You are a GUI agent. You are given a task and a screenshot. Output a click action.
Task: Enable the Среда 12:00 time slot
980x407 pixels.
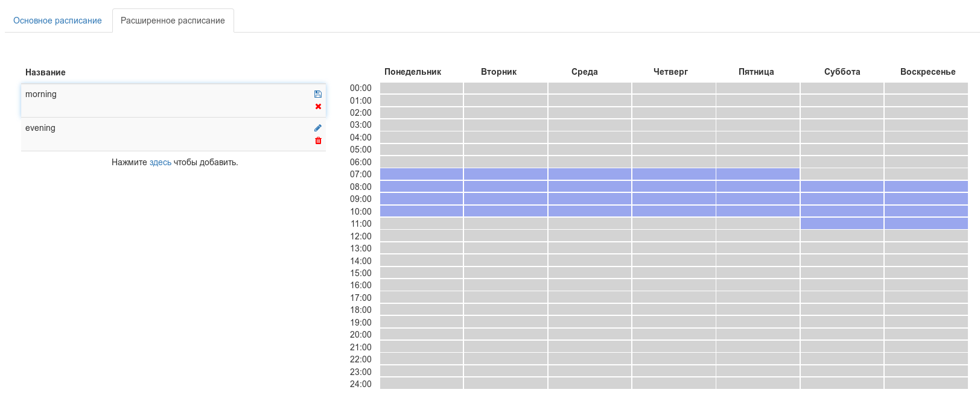(x=590, y=236)
